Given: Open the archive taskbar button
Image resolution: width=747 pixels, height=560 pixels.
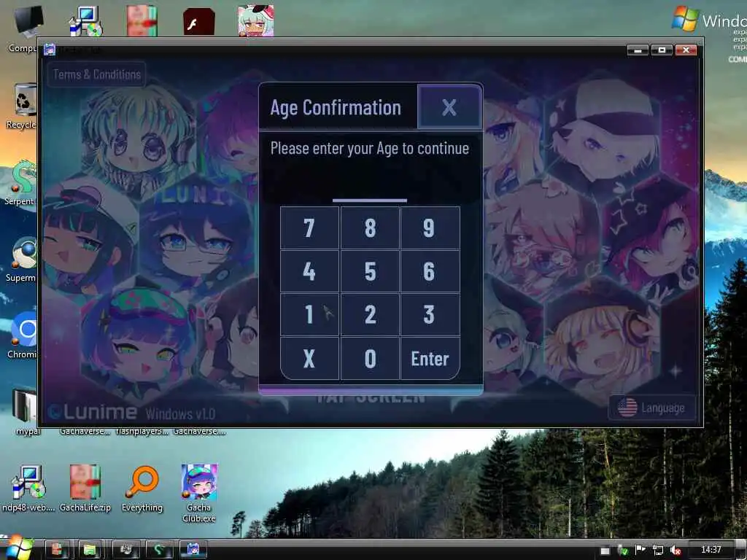Looking at the screenshot, I should (57, 550).
